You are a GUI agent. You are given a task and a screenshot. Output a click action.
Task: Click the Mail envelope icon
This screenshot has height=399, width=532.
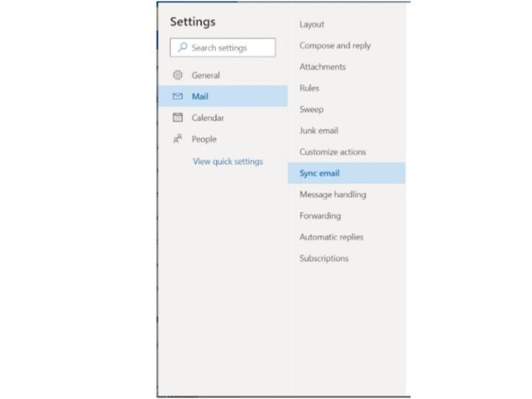tap(177, 96)
